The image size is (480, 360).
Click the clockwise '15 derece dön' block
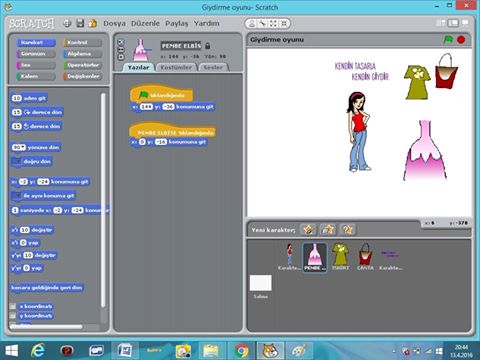[37, 112]
